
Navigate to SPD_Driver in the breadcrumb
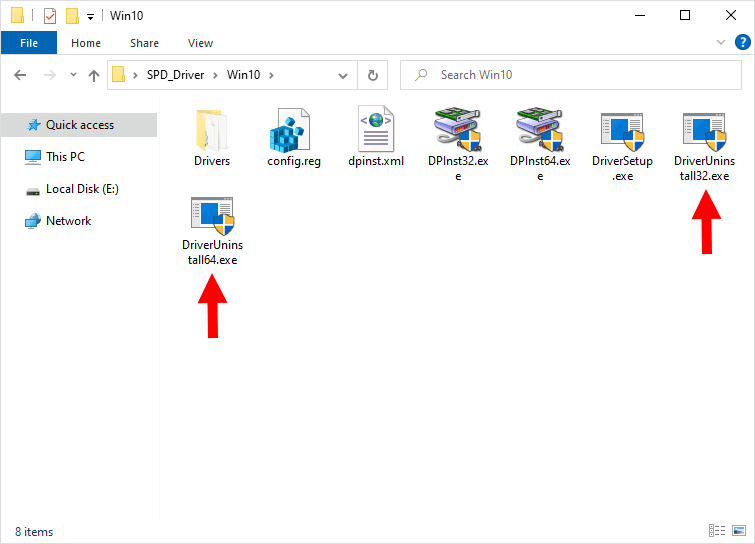click(x=175, y=75)
